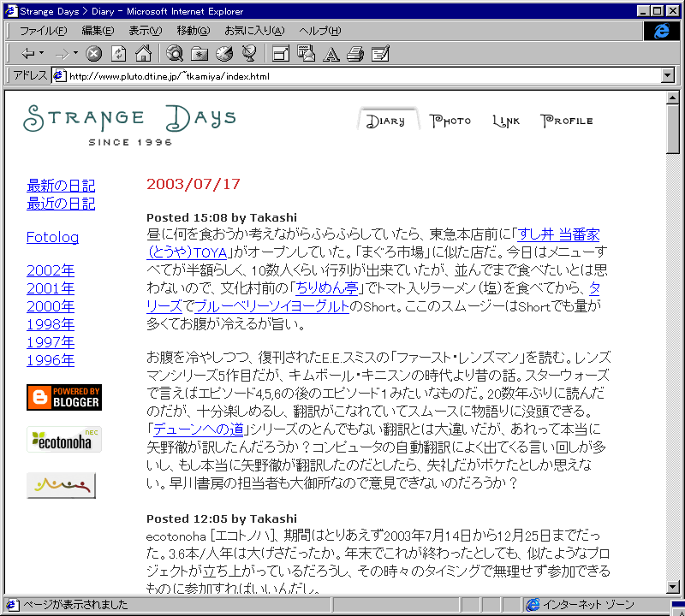Switch to the Link tab

[506, 121]
